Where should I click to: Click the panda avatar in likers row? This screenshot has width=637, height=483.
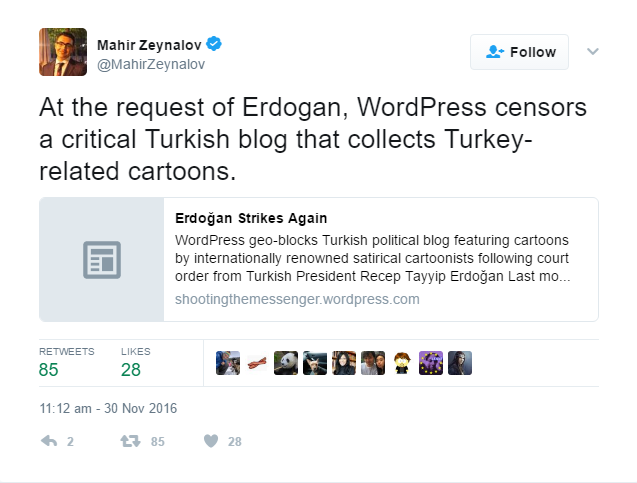(x=286, y=363)
